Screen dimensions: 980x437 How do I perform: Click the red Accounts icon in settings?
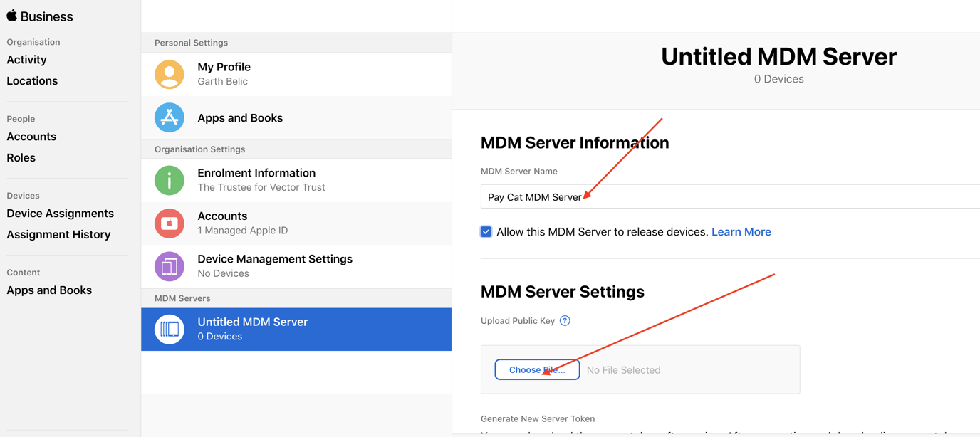click(x=170, y=223)
